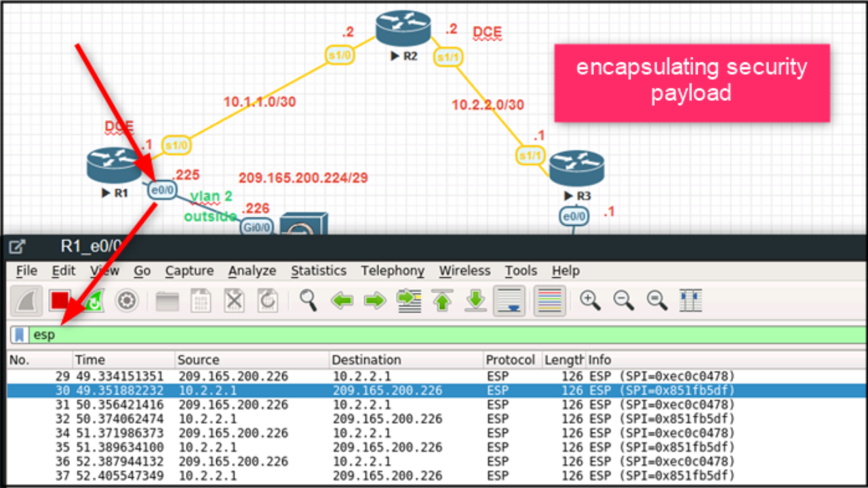
Task: Sort packets by the Info column header
Action: tap(726, 360)
